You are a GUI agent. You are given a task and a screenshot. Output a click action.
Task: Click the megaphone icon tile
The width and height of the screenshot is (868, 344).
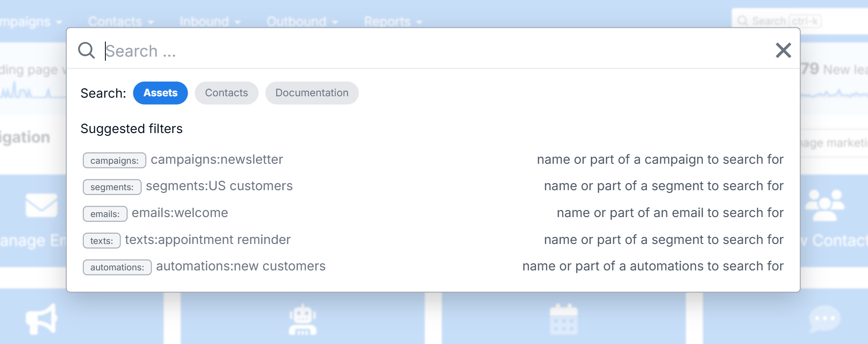[42, 319]
